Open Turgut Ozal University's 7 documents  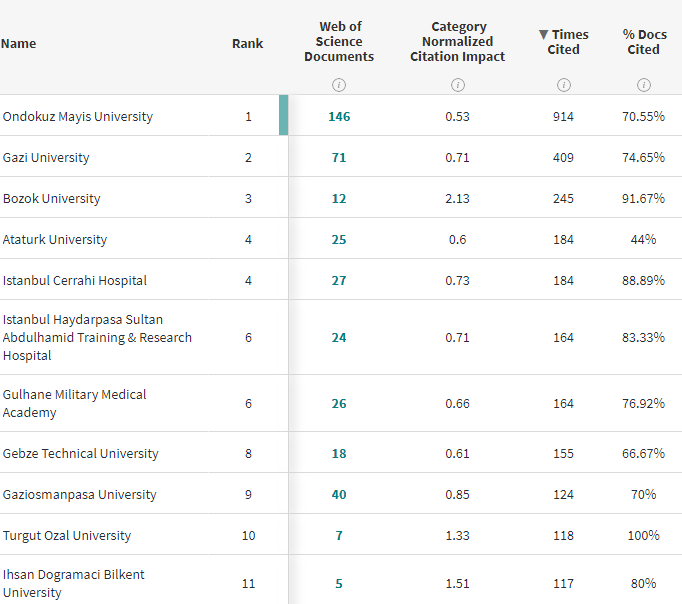pyautogui.click(x=339, y=536)
